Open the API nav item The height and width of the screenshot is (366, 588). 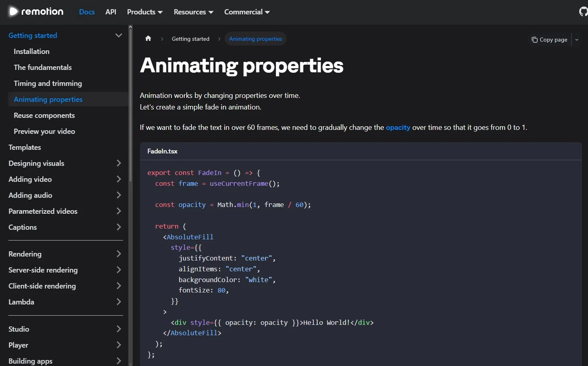pyautogui.click(x=111, y=12)
